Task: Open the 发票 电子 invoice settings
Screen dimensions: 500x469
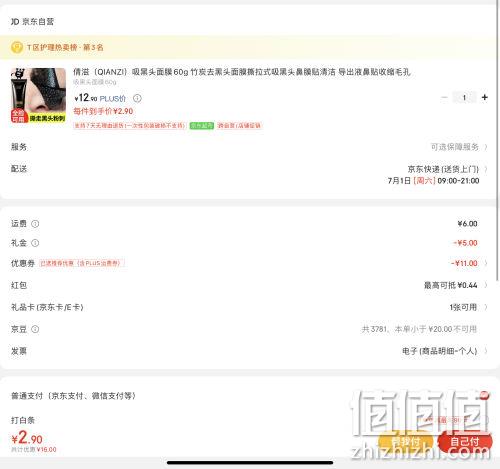Action: [x=249, y=351]
